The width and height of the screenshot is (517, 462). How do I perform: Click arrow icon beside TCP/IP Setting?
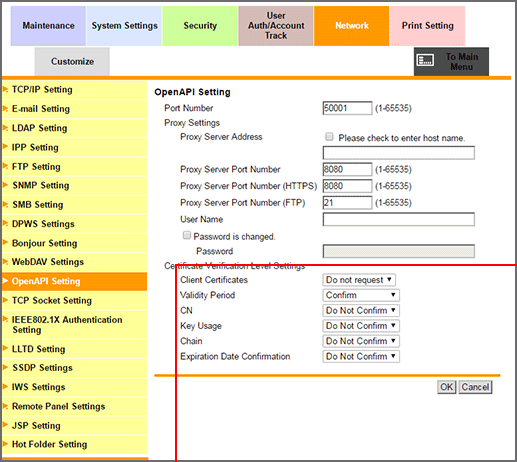(x=5, y=89)
